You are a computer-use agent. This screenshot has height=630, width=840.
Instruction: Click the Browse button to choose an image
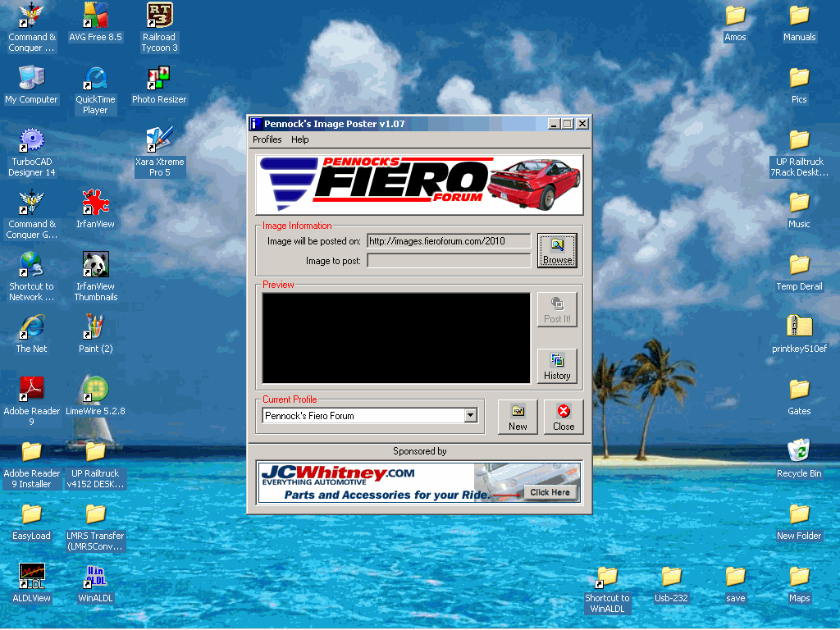[x=557, y=250]
